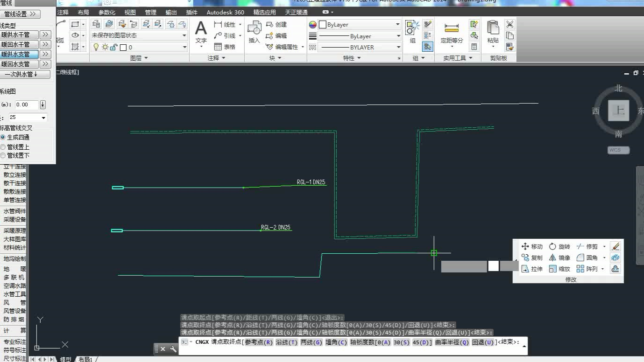
Task: Click the 暖供水干管 pipe type button
Action: [x=19, y=35]
